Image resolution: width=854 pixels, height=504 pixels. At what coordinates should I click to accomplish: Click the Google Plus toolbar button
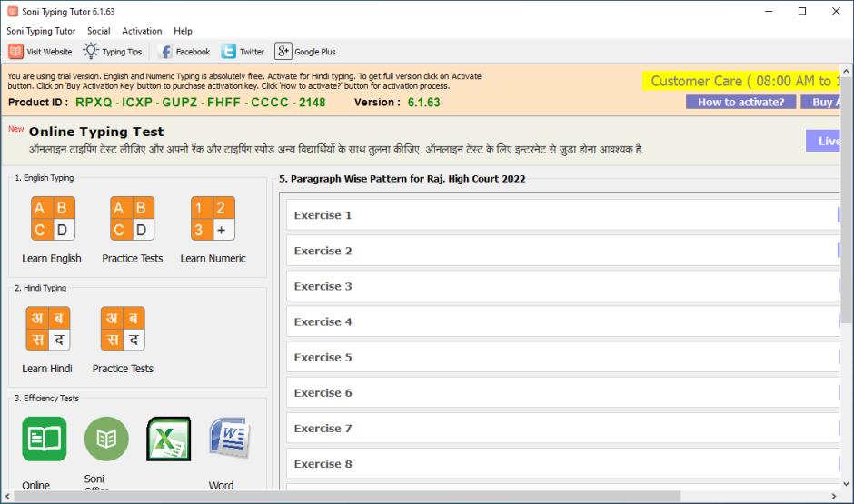305,52
